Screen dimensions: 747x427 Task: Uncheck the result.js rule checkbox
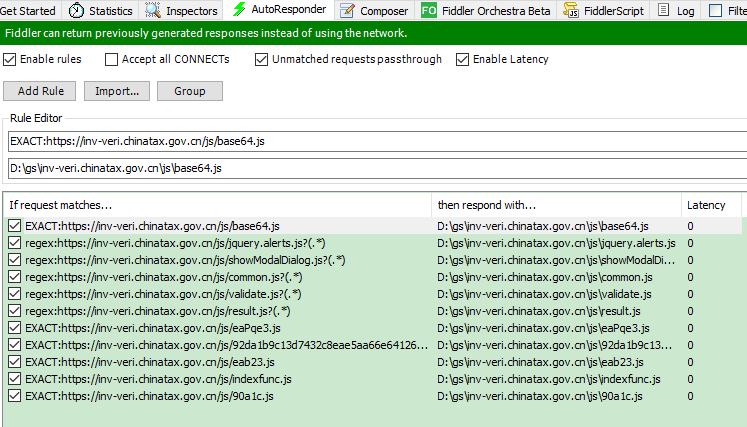(15, 311)
